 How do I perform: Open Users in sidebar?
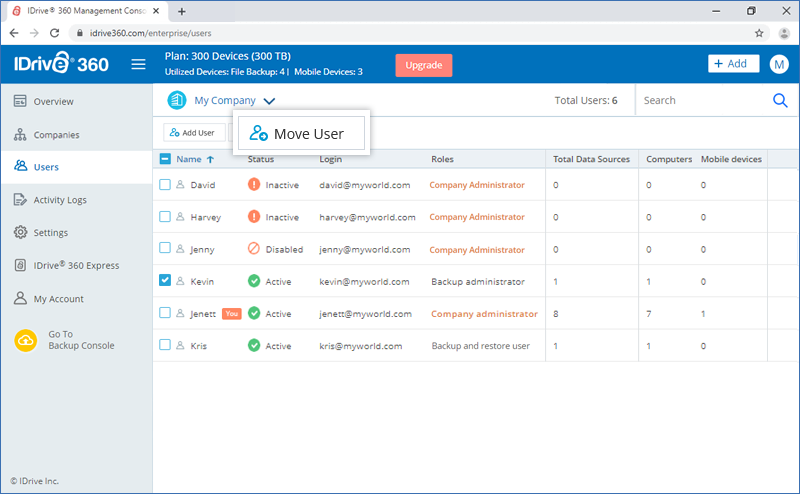pos(77,167)
